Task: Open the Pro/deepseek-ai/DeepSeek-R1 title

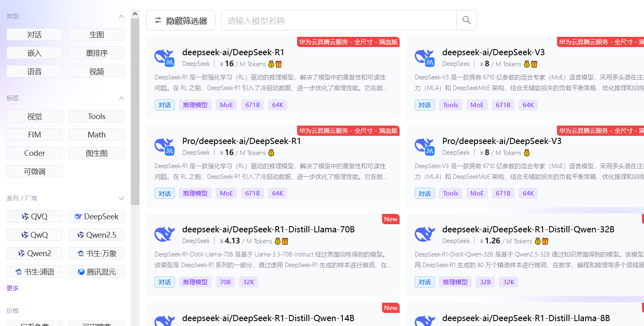Action: coord(241,141)
